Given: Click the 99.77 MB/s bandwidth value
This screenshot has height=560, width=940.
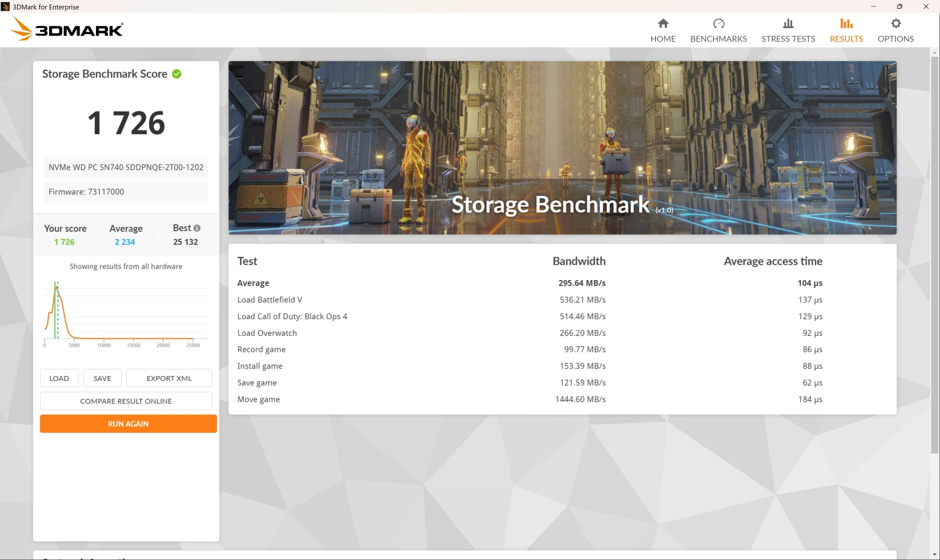Looking at the screenshot, I should pyautogui.click(x=585, y=350).
